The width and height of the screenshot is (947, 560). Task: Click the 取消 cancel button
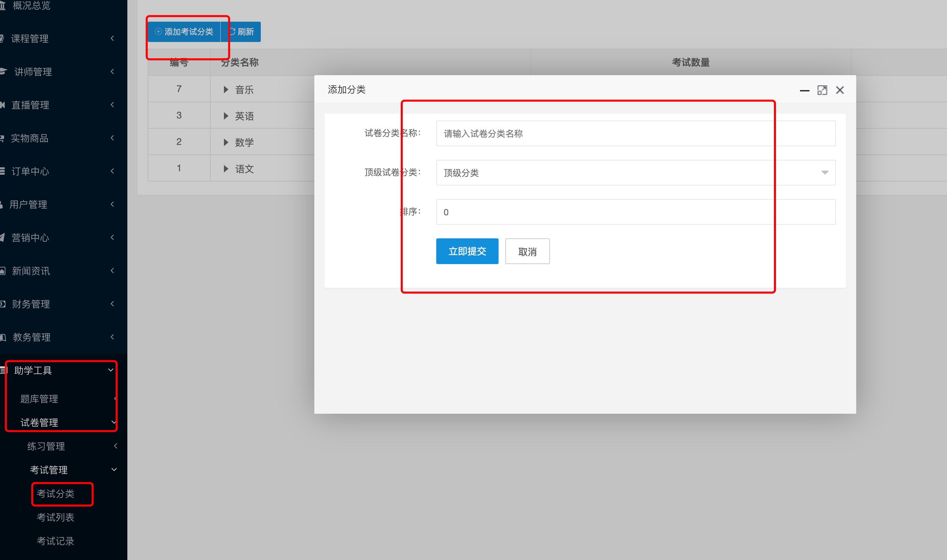coord(527,251)
